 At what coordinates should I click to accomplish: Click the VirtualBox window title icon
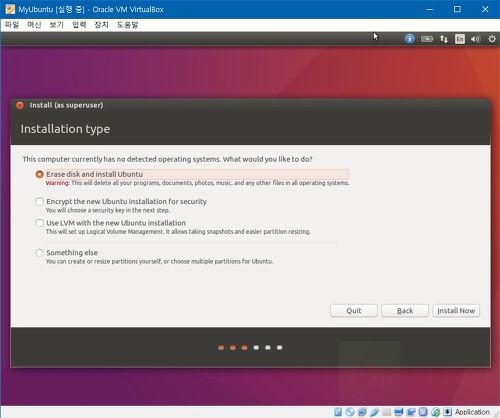[10, 9]
